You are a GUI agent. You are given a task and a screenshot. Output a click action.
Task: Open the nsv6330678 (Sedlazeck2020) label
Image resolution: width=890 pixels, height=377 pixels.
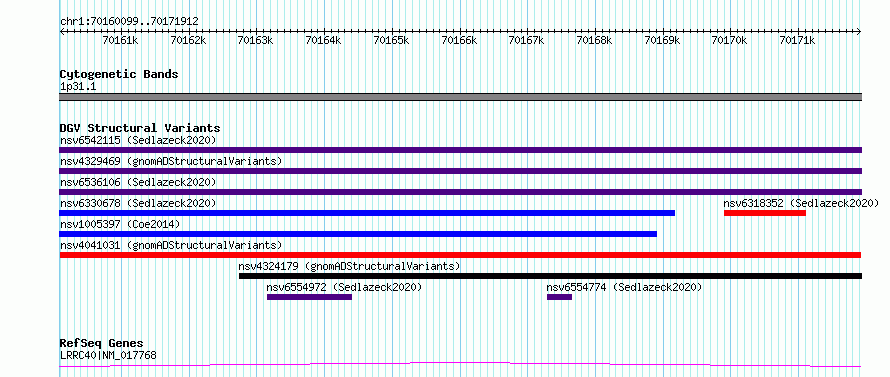tap(138, 203)
